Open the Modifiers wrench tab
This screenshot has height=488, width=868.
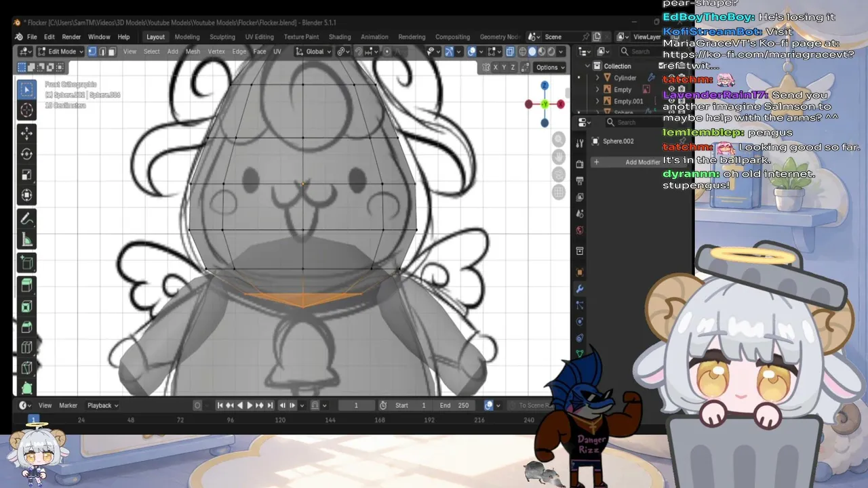point(580,289)
